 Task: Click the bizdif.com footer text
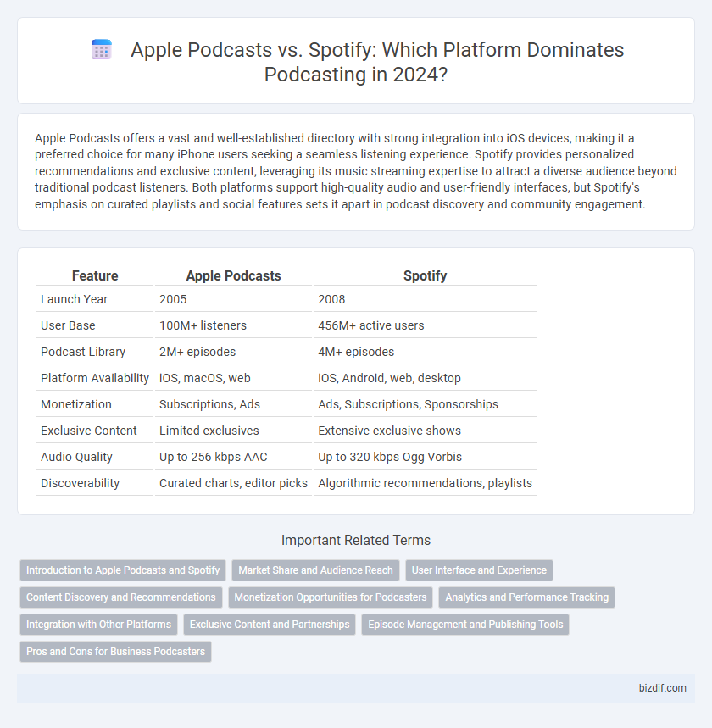tap(662, 688)
